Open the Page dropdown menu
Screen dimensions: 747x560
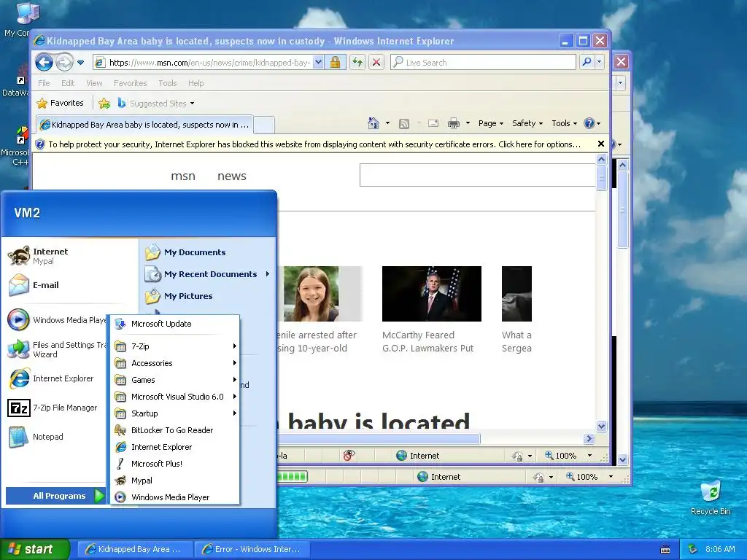pos(491,123)
